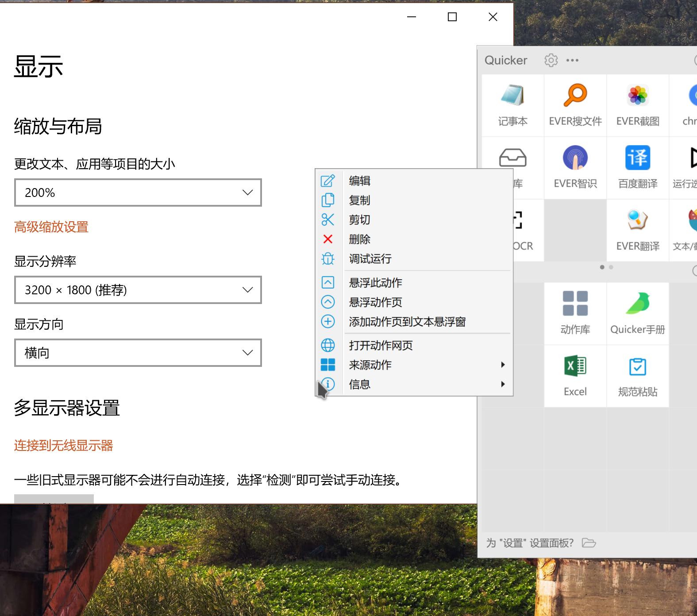This screenshot has height=616, width=697.
Task: Click the bug icon next to 调试运行
Action: pos(328,258)
